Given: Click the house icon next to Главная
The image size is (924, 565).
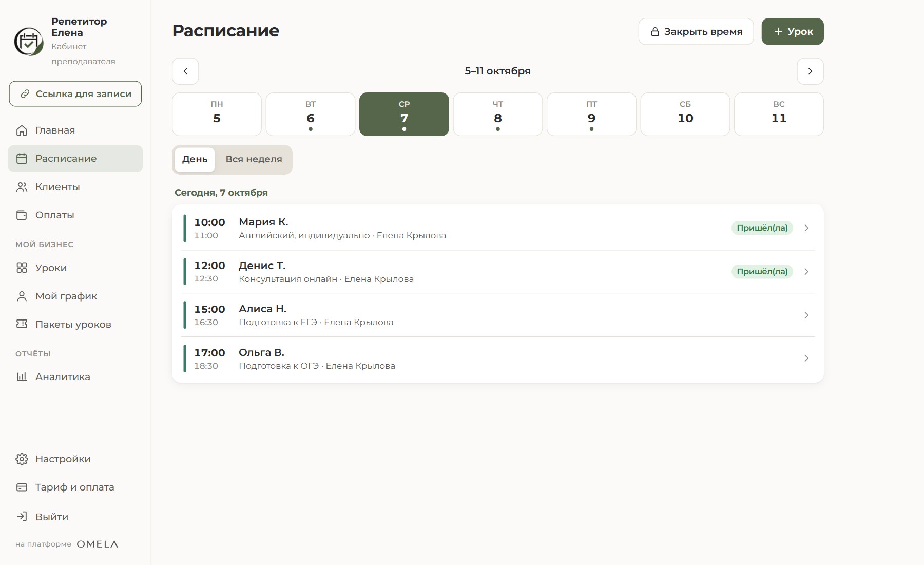Looking at the screenshot, I should click(x=22, y=130).
